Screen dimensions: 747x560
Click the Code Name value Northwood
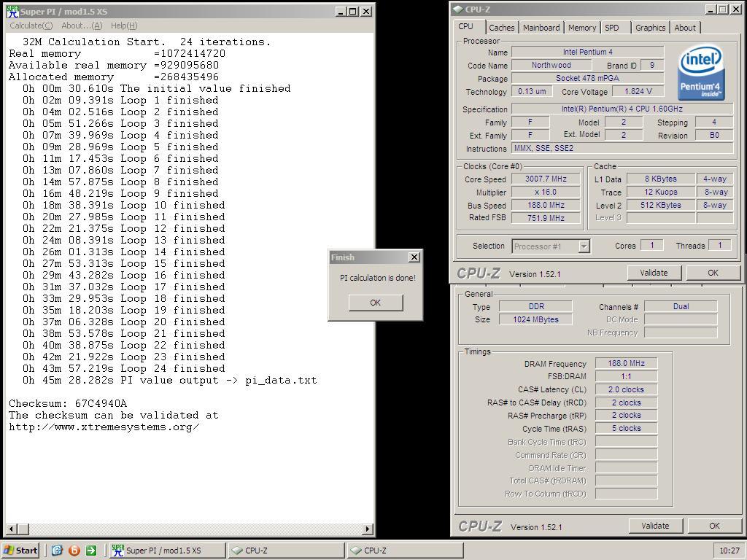(x=551, y=65)
